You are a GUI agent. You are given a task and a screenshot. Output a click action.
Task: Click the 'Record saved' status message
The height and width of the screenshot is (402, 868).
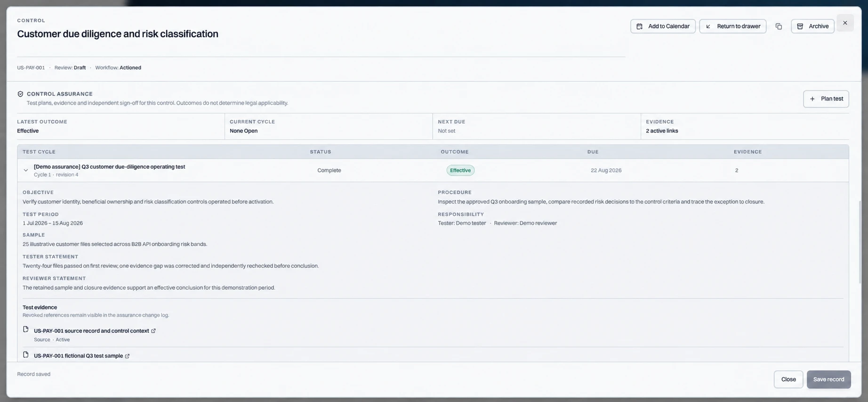(33, 374)
